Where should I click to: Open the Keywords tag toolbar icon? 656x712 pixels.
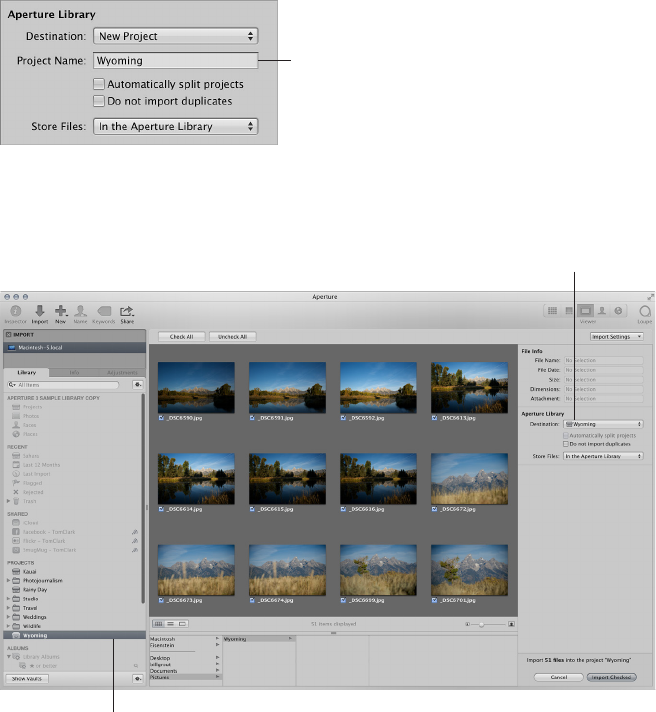point(104,311)
